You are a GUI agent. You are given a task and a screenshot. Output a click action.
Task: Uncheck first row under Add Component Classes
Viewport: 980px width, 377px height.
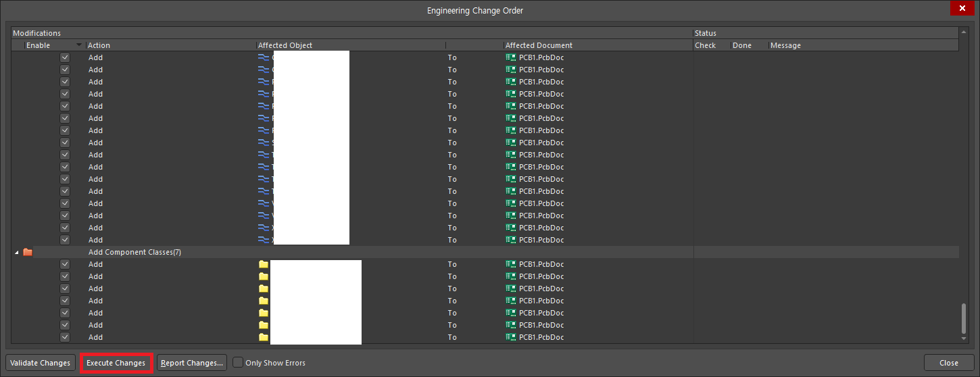[65, 264]
